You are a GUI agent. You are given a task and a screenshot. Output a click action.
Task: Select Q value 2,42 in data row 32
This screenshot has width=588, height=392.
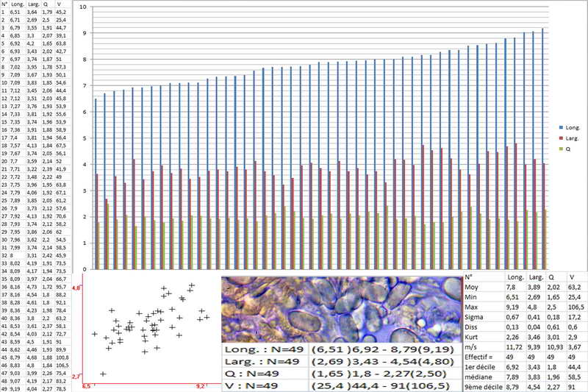click(47, 255)
